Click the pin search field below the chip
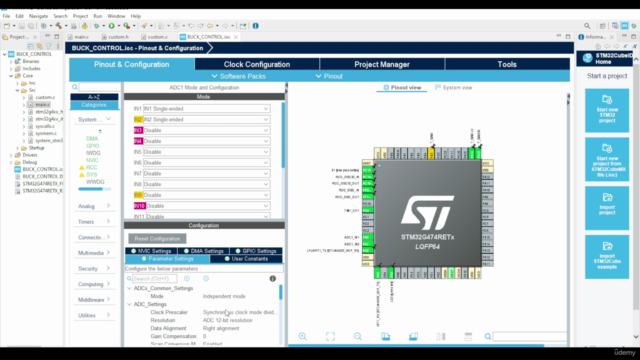Screen dimensions: 640x360 (x=529, y=336)
